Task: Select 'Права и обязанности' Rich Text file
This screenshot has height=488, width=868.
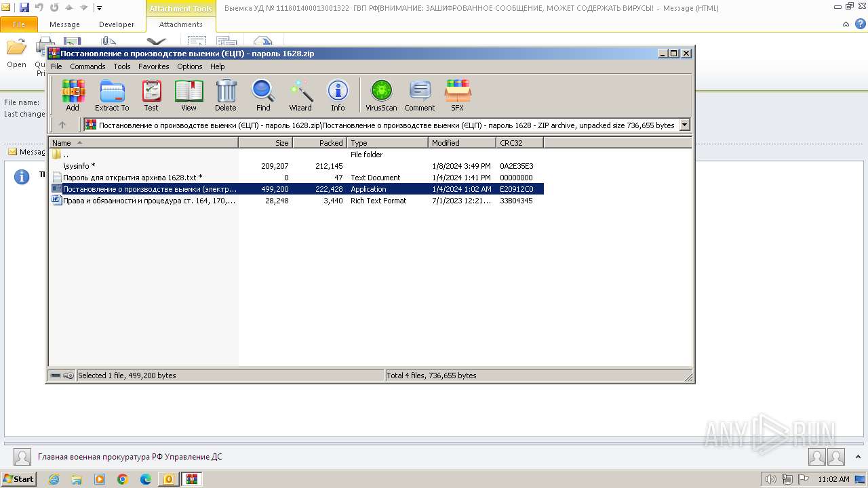Action: 296,201
